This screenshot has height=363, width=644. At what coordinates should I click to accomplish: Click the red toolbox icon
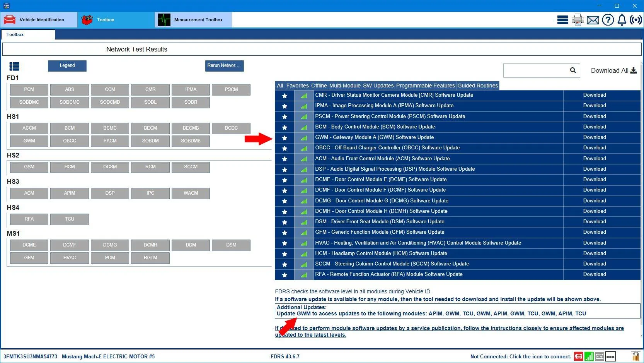coord(87,20)
